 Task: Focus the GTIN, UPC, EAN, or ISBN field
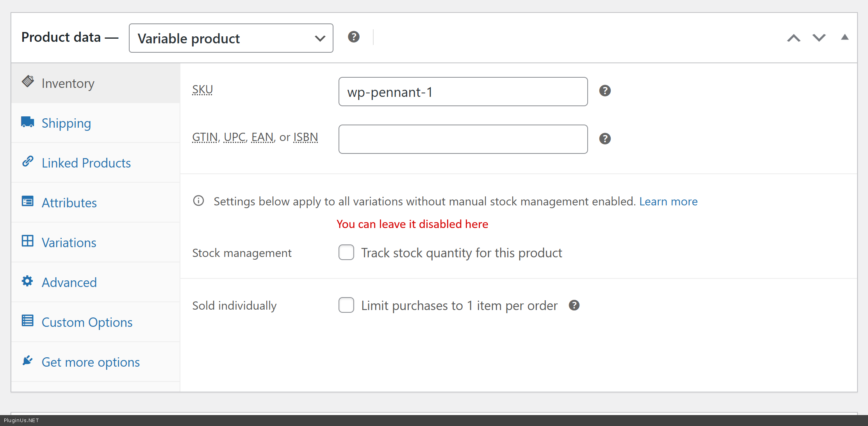[x=463, y=139]
